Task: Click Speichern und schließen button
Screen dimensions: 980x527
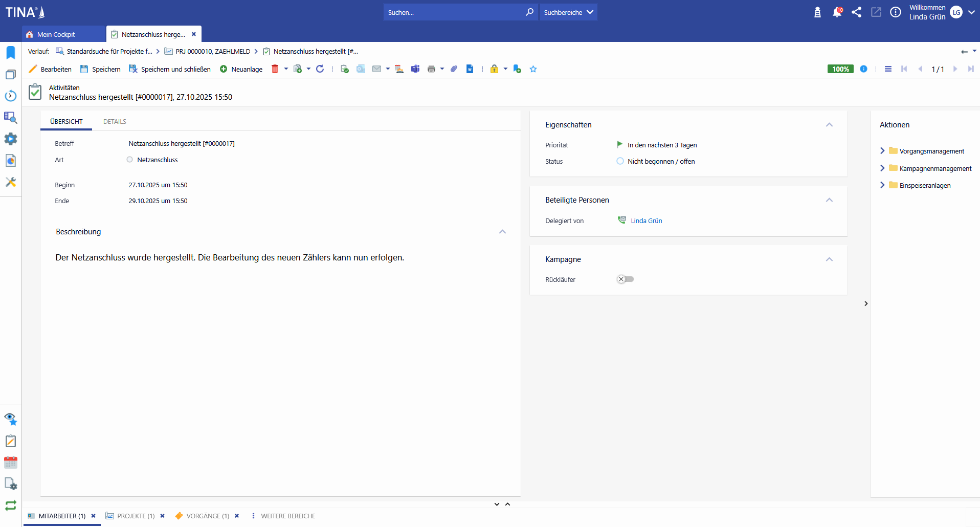Action: pyautogui.click(x=170, y=69)
